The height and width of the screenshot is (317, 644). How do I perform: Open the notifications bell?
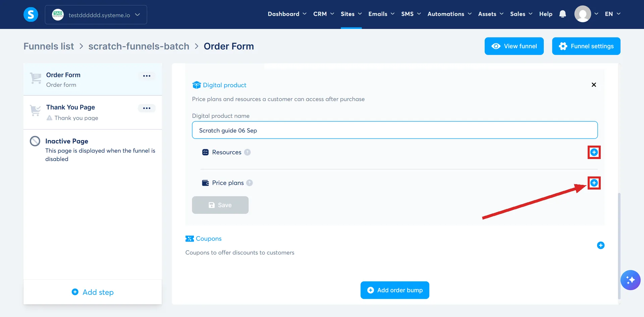(x=562, y=14)
